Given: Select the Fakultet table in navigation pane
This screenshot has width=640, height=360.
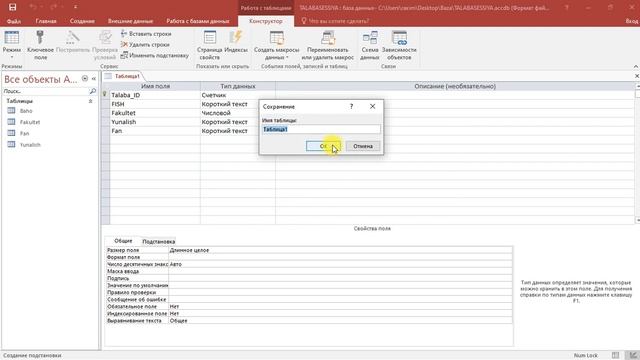Looking at the screenshot, I should click(30, 122).
